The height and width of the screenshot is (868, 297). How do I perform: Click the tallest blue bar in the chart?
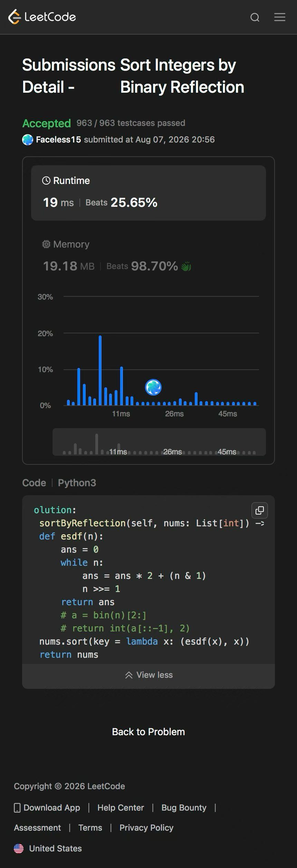pyautogui.click(x=100, y=370)
